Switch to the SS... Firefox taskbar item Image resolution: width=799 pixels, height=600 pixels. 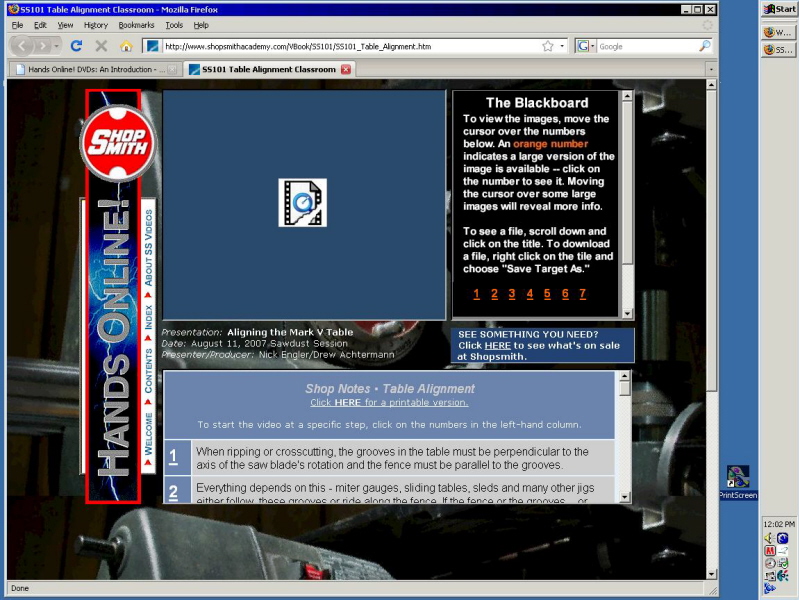click(779, 49)
